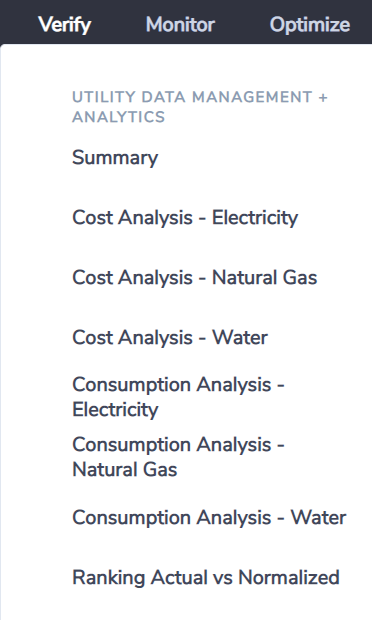Viewport: 372px width, 620px height.
Task: Open the actual versus normalized ranking report
Action: pyautogui.click(x=206, y=577)
